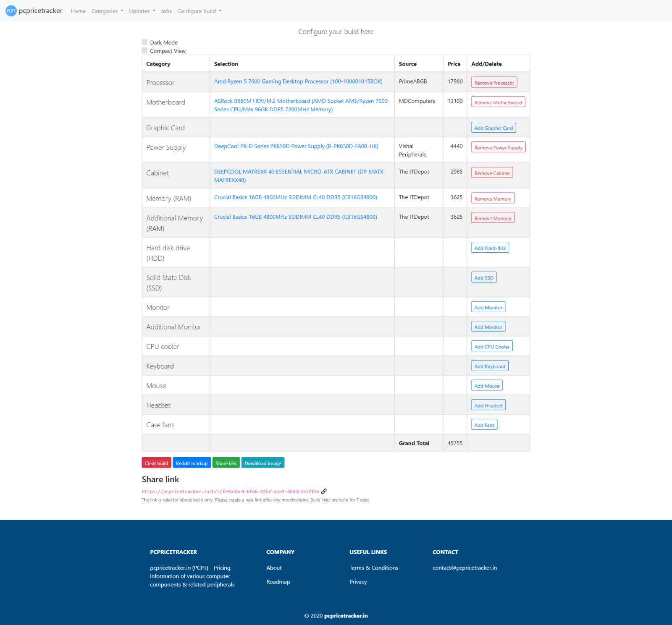Add Monitor in the Monitor row

coord(488,307)
